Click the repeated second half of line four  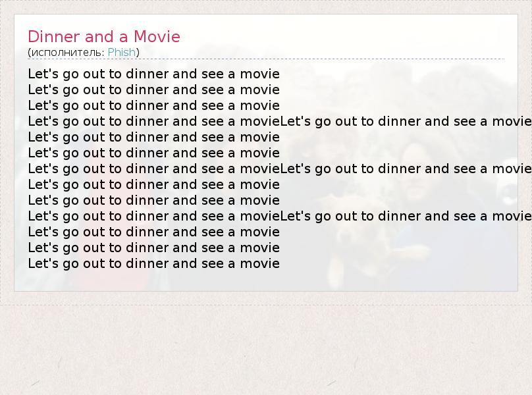(x=406, y=121)
